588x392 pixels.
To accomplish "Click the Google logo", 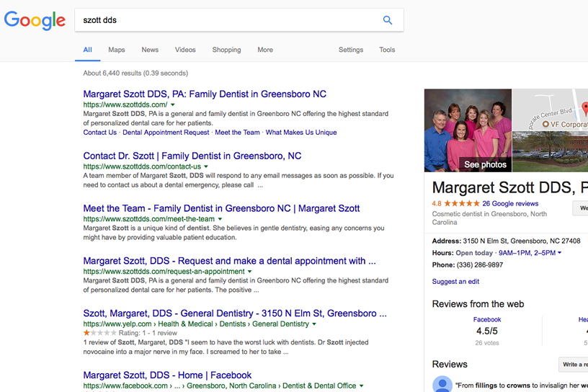I will tap(35, 20).
